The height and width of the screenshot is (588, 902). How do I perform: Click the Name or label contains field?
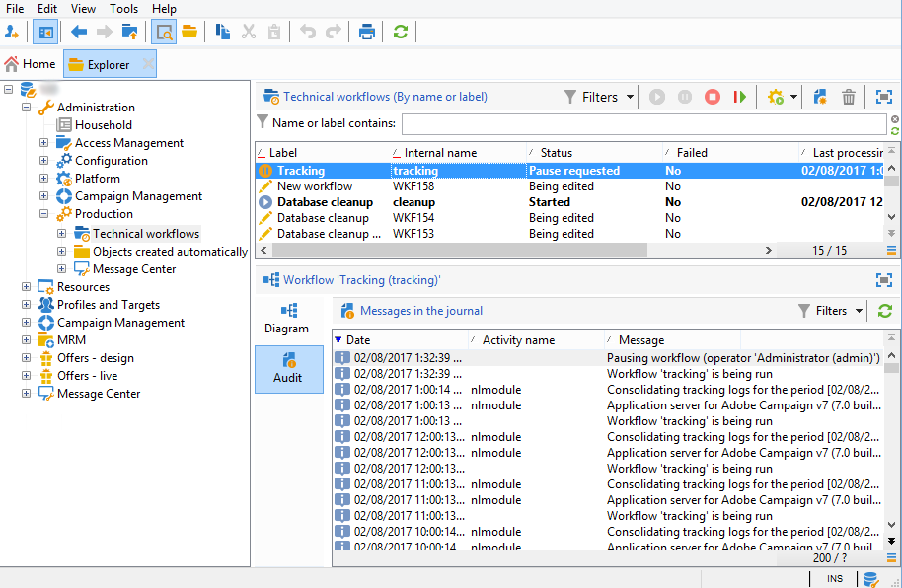tap(642, 124)
